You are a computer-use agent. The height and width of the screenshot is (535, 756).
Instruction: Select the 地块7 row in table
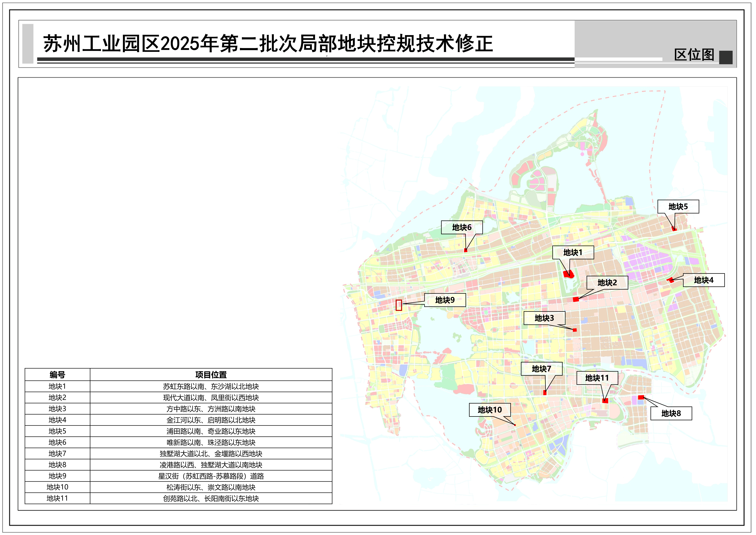[57, 454]
